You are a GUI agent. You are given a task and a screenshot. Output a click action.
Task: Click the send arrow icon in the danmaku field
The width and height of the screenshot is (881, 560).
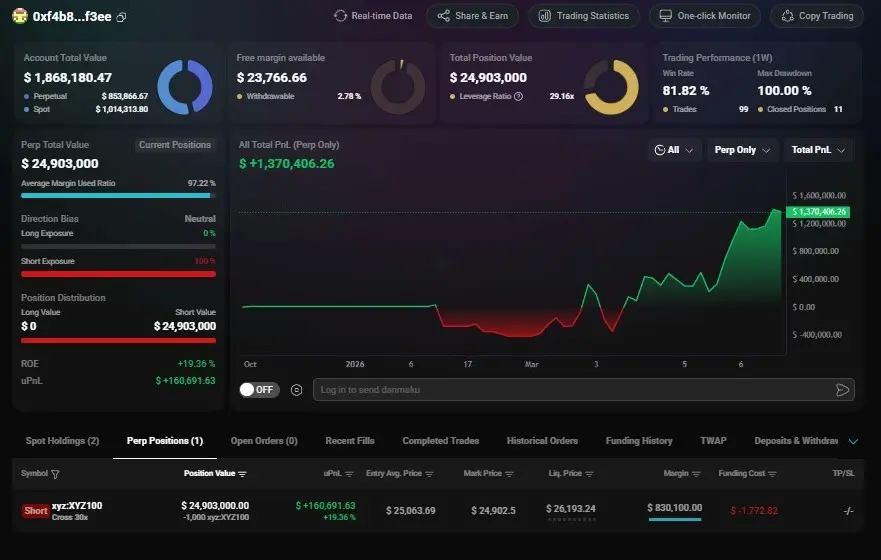point(842,390)
